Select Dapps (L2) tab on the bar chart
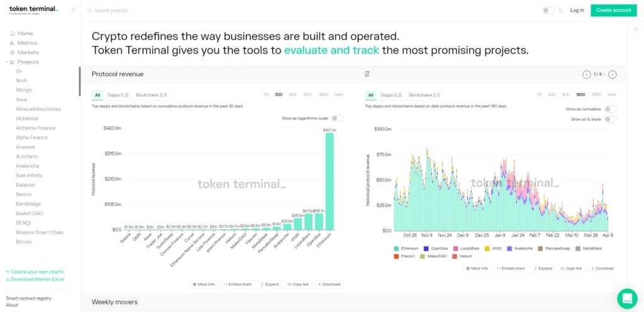Screen dimensions: 644x312 point(118,95)
